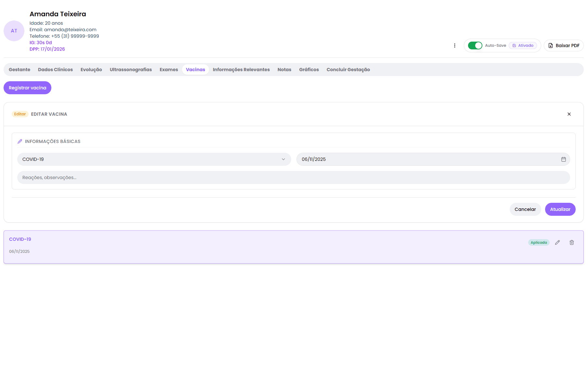Focus the Reações, observações text field

293,177
